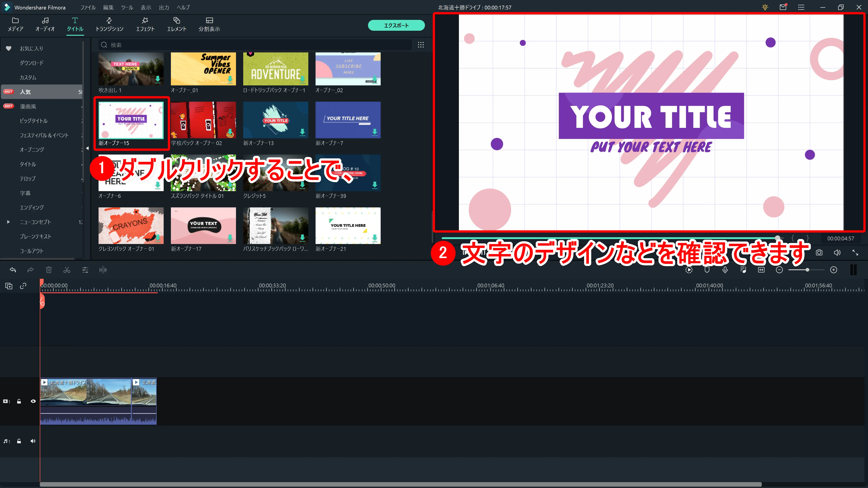The height and width of the screenshot is (488, 868).
Task: Select フェスティバル＆イベント category
Action: coord(44,135)
